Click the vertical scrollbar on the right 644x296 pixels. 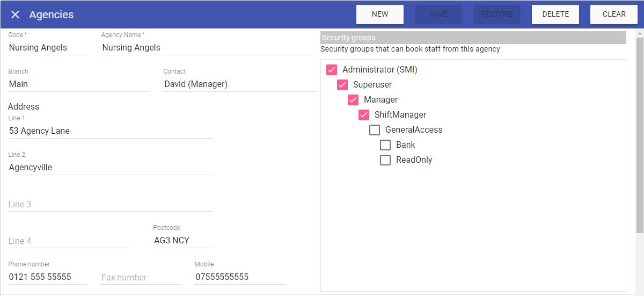[639, 134]
